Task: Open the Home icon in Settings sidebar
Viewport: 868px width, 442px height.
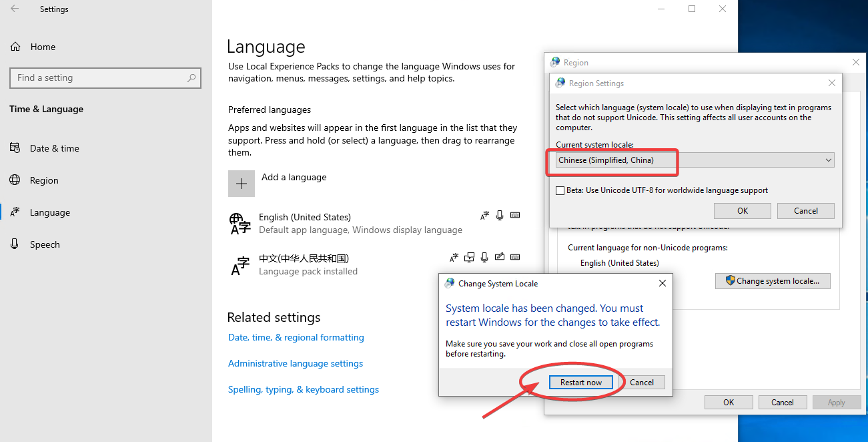Action: (x=15, y=47)
